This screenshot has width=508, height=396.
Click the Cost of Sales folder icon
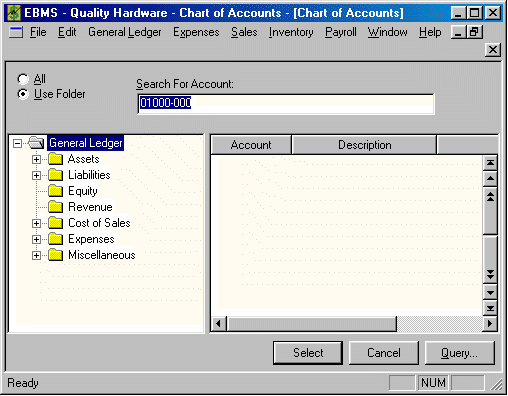coord(55,223)
